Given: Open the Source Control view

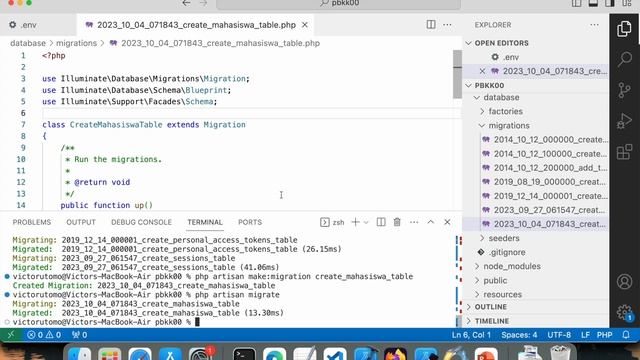Looking at the screenshot, I should [624, 90].
